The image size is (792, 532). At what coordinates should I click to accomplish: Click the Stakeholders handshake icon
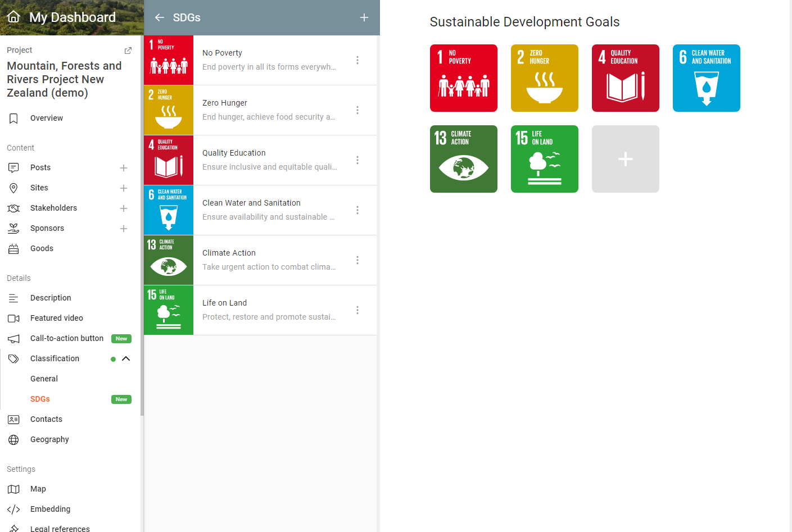[13, 208]
